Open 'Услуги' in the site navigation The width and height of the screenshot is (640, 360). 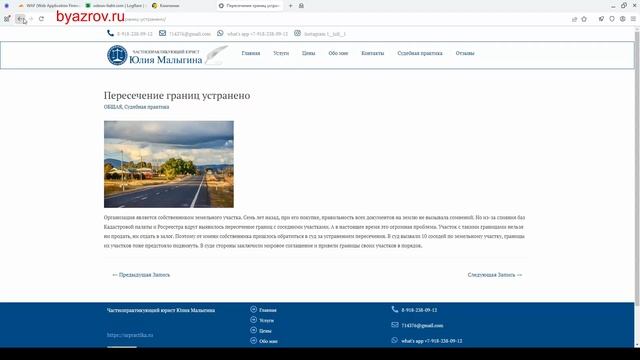point(281,53)
